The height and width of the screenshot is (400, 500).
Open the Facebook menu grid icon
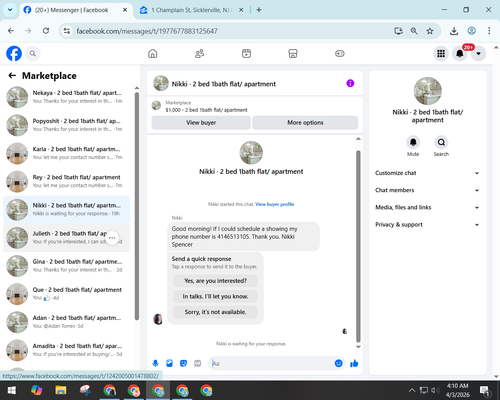click(441, 53)
